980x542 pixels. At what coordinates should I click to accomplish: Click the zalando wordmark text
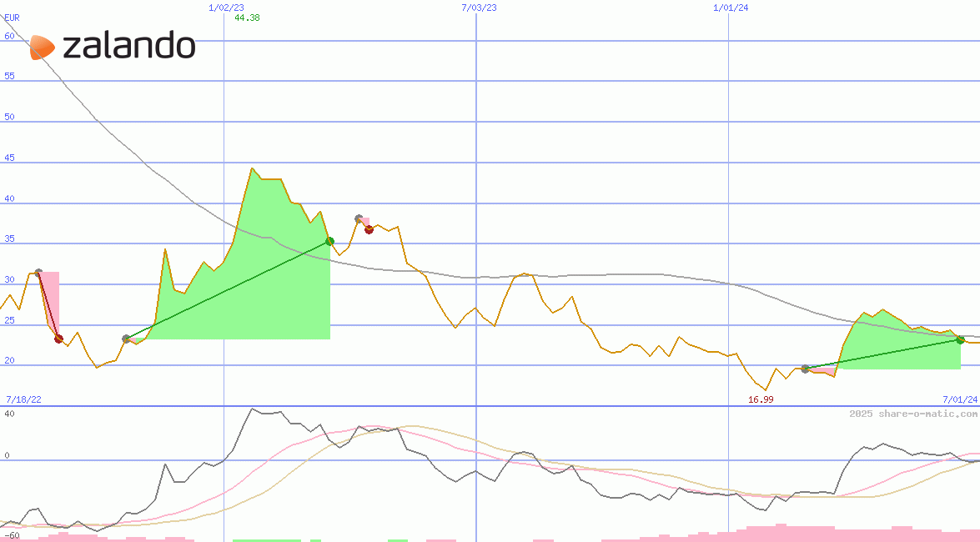(x=129, y=46)
